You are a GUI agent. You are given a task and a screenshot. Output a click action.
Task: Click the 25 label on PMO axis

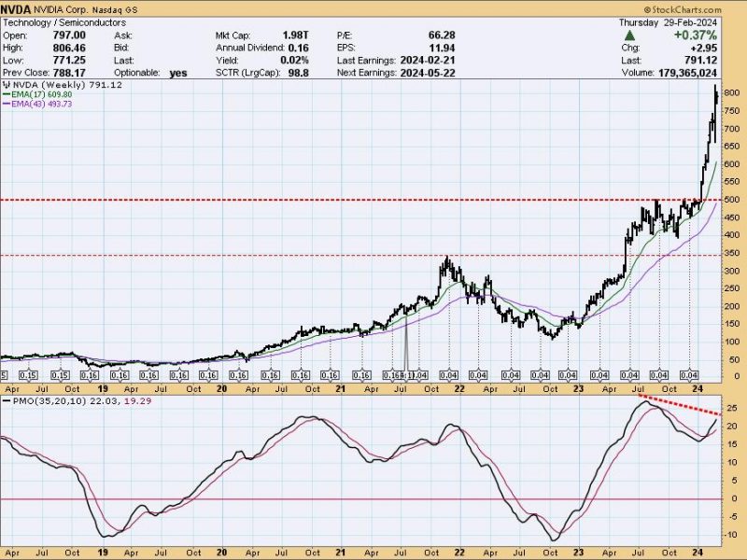[732, 408]
